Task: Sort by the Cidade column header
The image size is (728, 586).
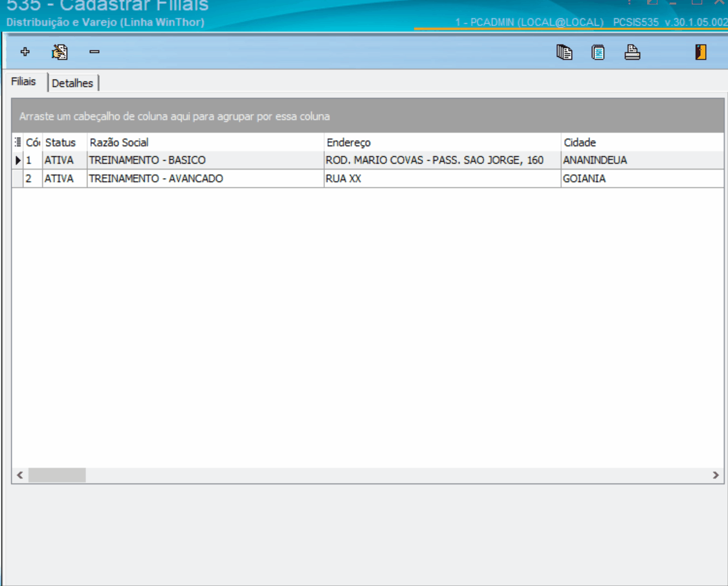Action: click(642, 142)
